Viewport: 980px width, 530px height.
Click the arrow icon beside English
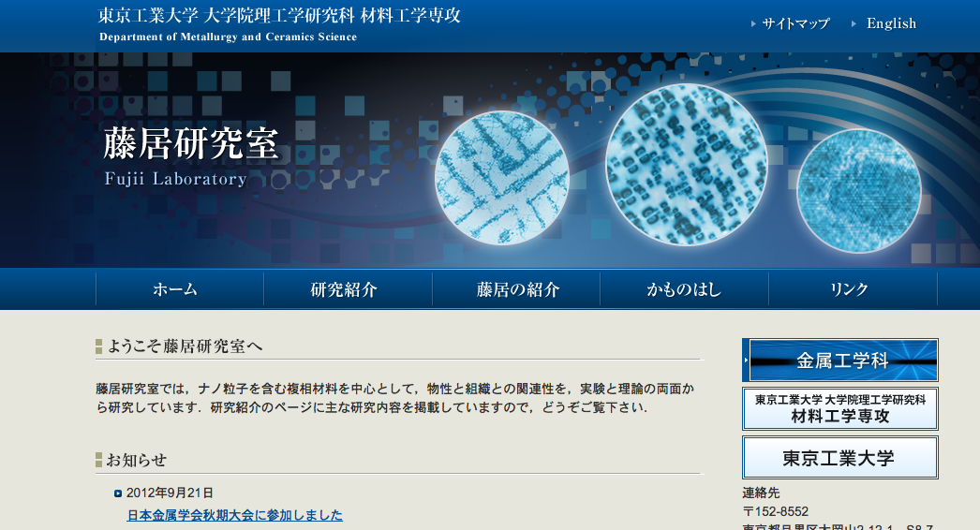pyautogui.click(x=854, y=23)
